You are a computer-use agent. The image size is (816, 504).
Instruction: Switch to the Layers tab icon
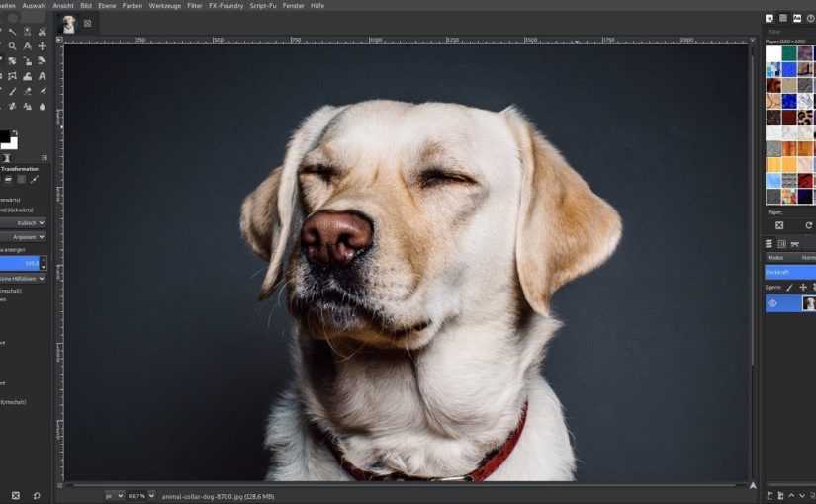tap(769, 243)
